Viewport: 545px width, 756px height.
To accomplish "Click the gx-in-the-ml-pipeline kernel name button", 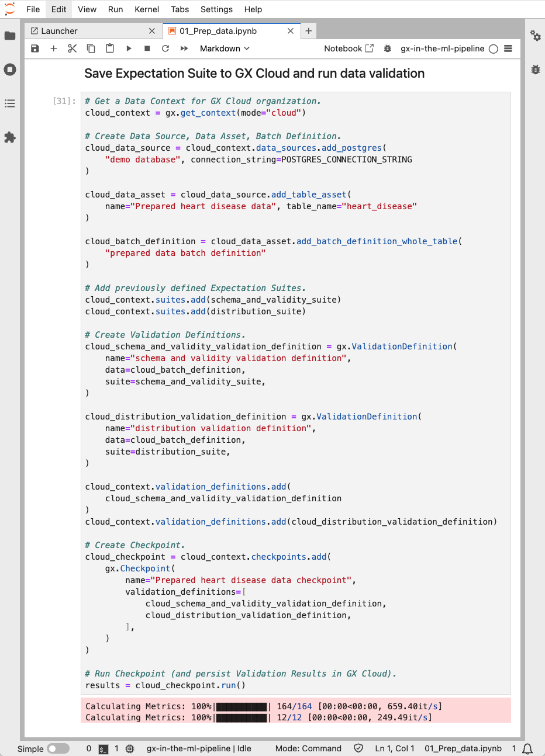I will click(x=443, y=48).
